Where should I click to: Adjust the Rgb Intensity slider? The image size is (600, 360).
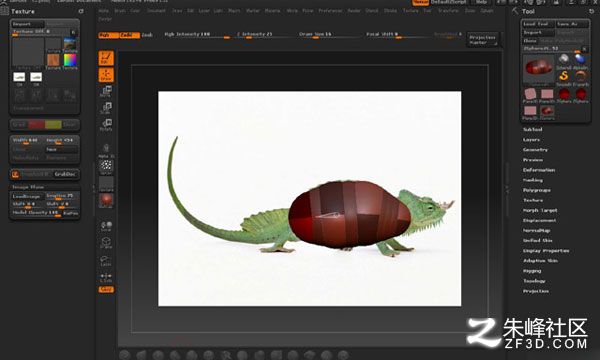197,35
